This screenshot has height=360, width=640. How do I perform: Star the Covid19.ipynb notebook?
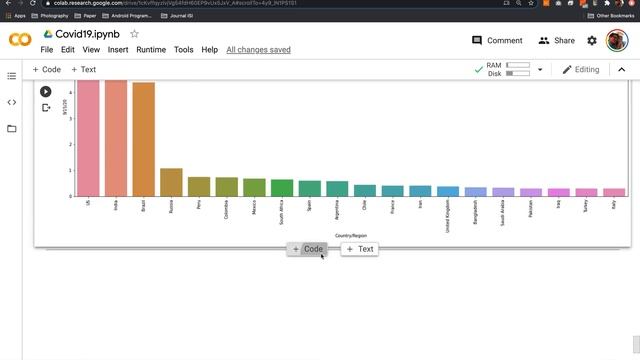[134, 34]
